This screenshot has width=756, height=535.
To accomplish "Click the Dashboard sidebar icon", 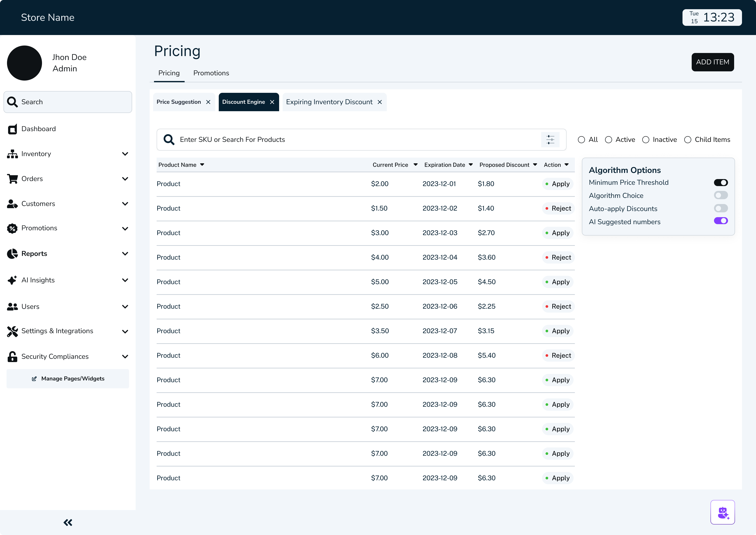I will click(12, 129).
